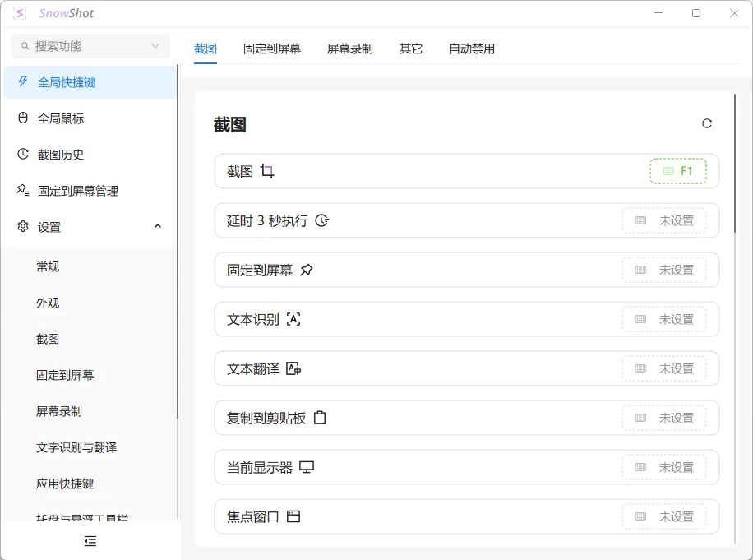Click the pin-list icon beside 固定到屏幕管理

tap(22, 190)
